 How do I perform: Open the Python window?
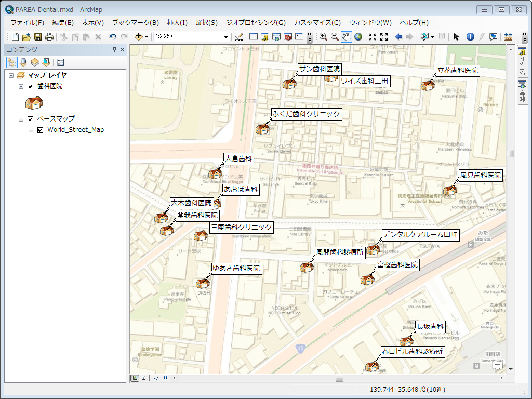click(x=299, y=37)
